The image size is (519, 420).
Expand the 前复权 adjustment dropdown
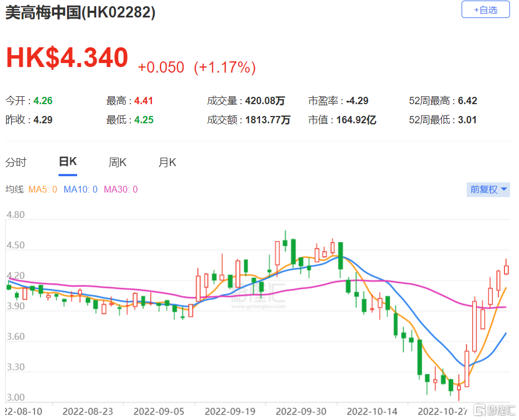[x=488, y=189]
